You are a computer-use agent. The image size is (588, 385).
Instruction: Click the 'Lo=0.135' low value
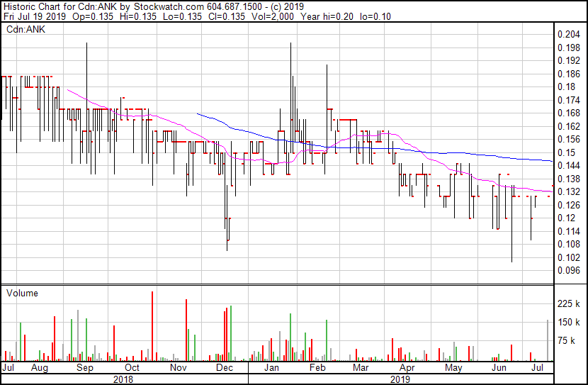182,16
